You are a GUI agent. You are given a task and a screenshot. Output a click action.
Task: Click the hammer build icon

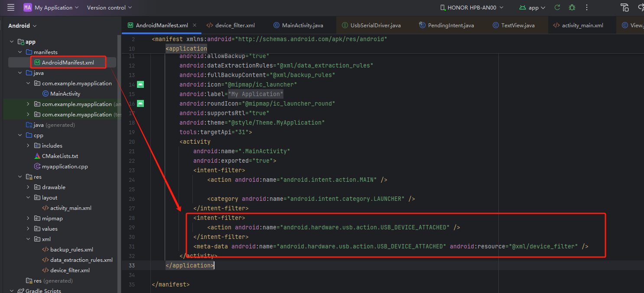click(x=624, y=7)
